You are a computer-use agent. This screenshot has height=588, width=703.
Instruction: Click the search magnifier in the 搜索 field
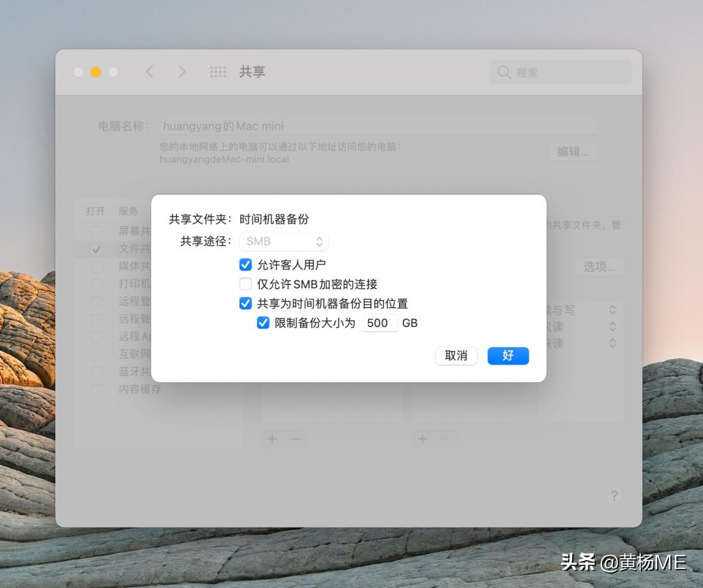504,72
